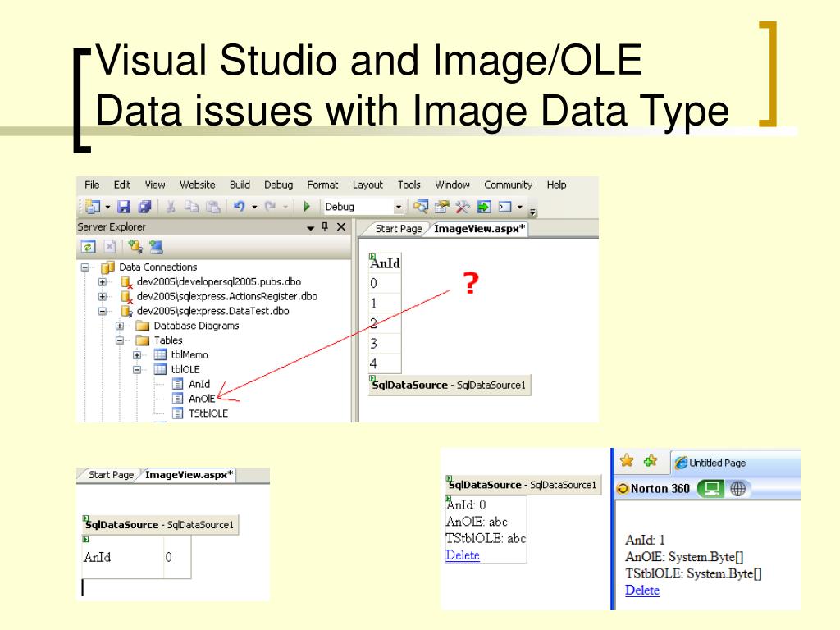Screen dimensions: 840x630
Task: Collapse the Tables folder
Action: 120,340
